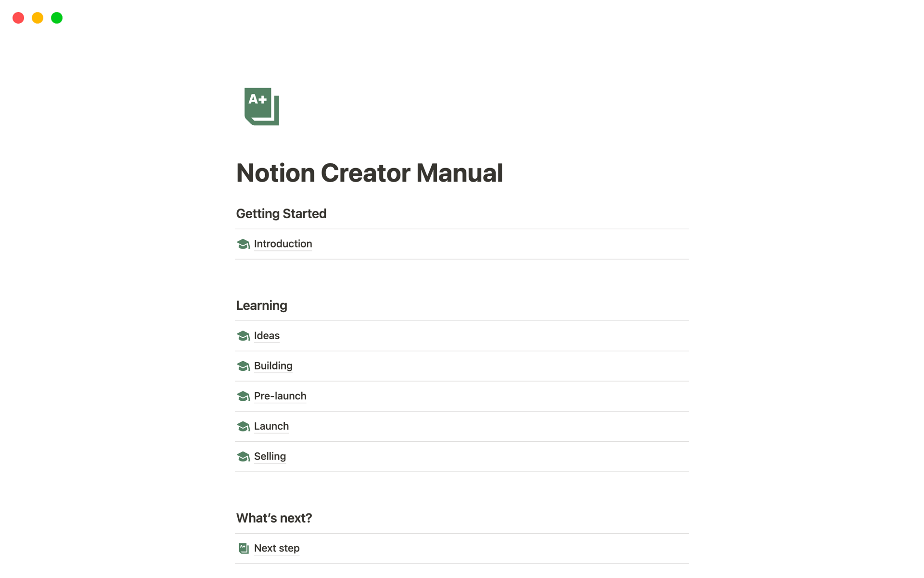Image resolution: width=924 pixels, height=578 pixels.
Task: Click graduation cap icon beside Introduction
Action: click(244, 244)
